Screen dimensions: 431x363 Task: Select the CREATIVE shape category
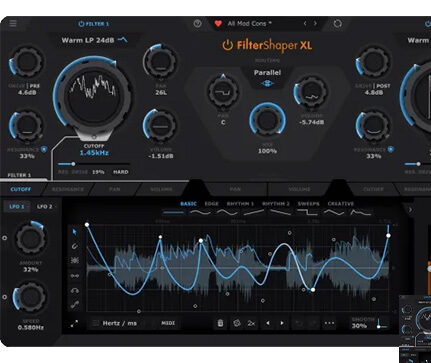[341, 204]
